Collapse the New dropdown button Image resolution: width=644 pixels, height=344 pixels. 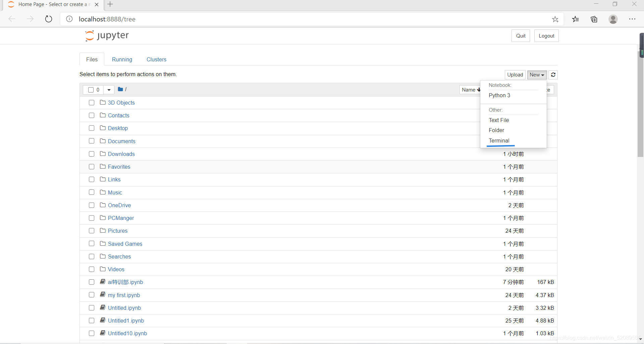[537, 75]
